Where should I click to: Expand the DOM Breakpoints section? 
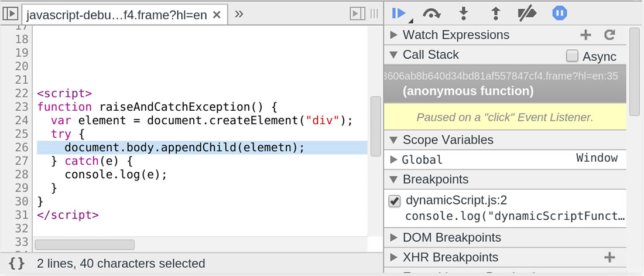pos(394,237)
